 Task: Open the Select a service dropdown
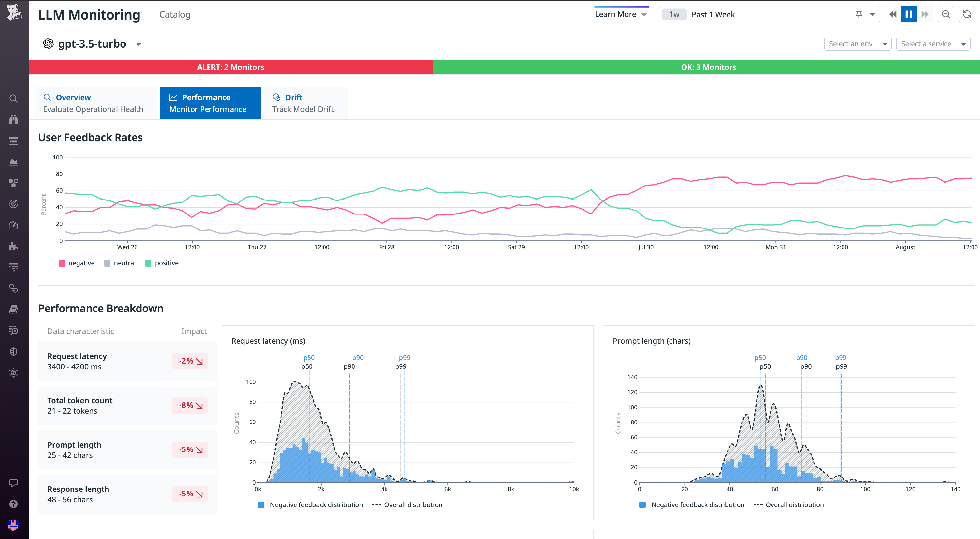point(933,44)
